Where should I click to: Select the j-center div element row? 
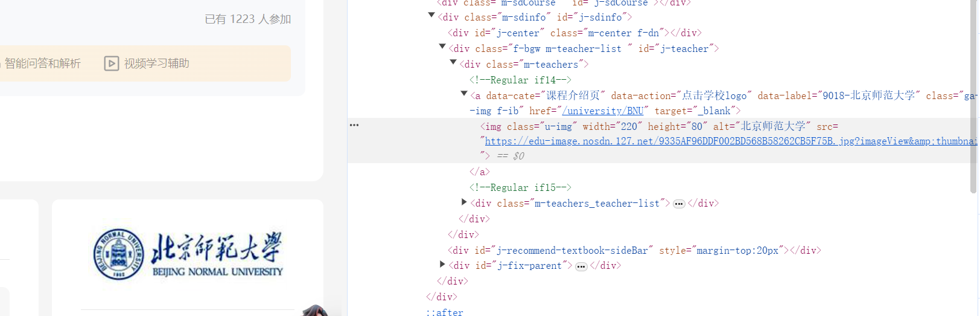tap(574, 33)
